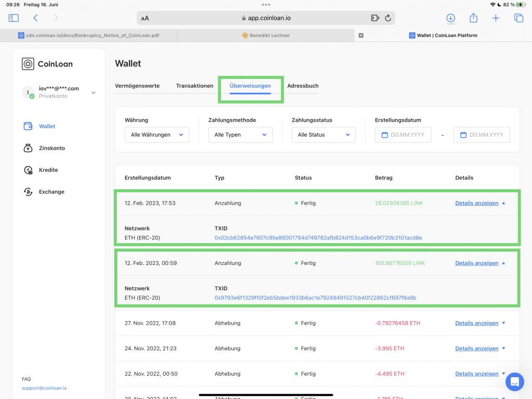Click the Betrag column header
The height and width of the screenshot is (399, 532).
coord(384,178)
